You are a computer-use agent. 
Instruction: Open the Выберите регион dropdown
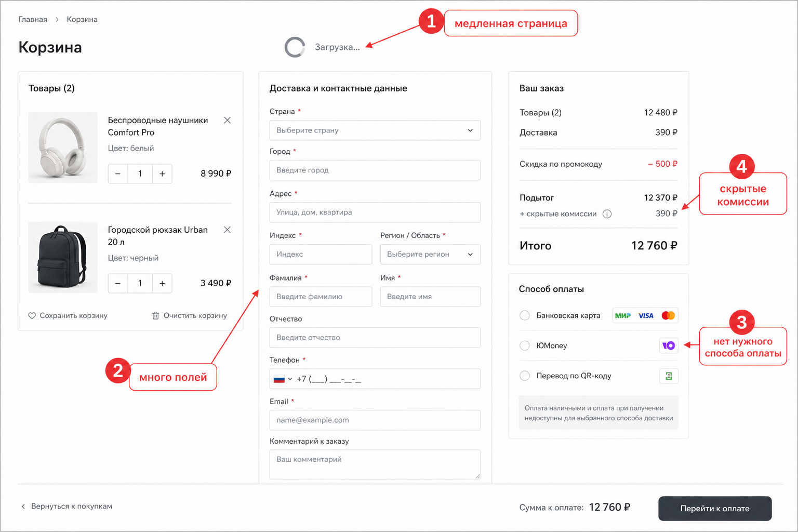pos(430,255)
